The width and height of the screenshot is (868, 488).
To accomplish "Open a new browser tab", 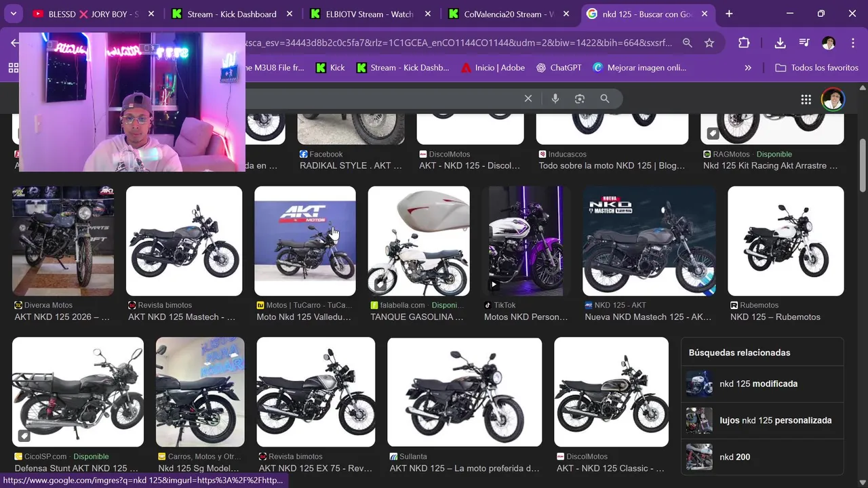I will click(x=729, y=14).
